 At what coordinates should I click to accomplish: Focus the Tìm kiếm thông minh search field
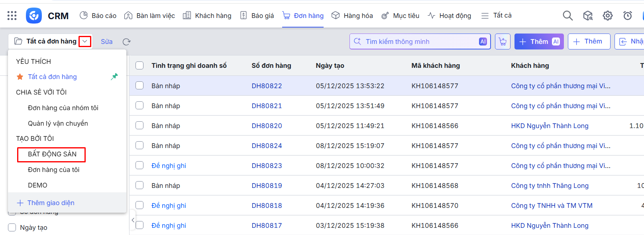pyautogui.click(x=418, y=41)
